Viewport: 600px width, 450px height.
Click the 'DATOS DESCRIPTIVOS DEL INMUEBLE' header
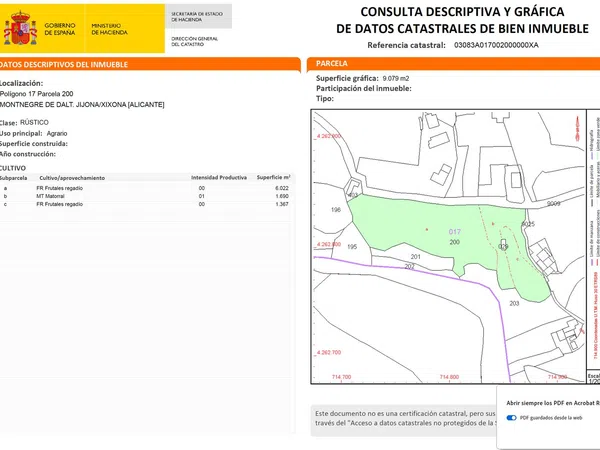(64, 65)
